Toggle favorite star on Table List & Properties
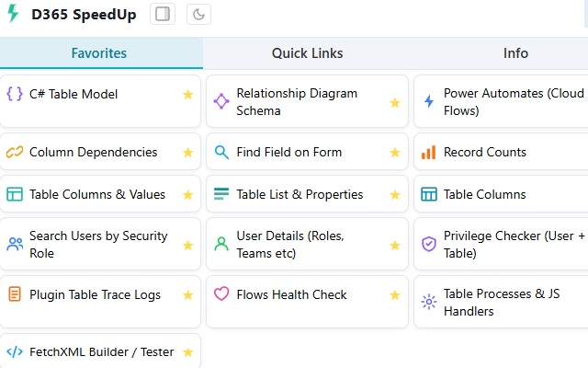This screenshot has height=368, width=588. pyautogui.click(x=395, y=194)
